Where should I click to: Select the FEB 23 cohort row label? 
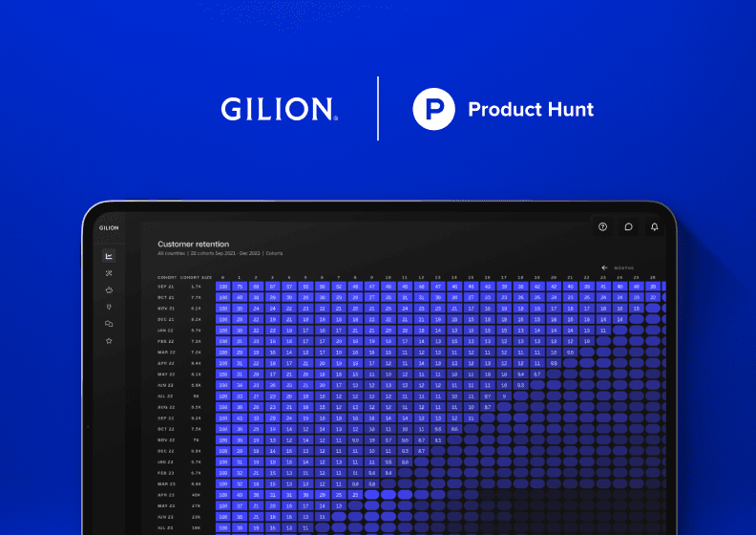[165, 473]
